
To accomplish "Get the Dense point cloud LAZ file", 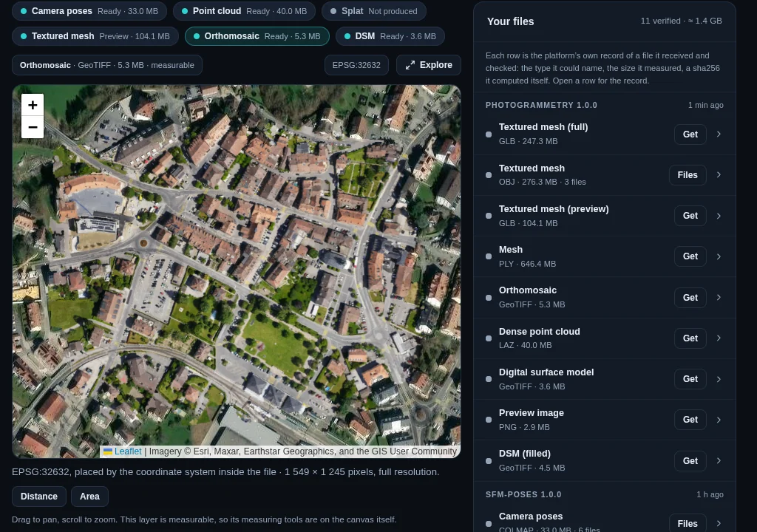I will (x=690, y=338).
